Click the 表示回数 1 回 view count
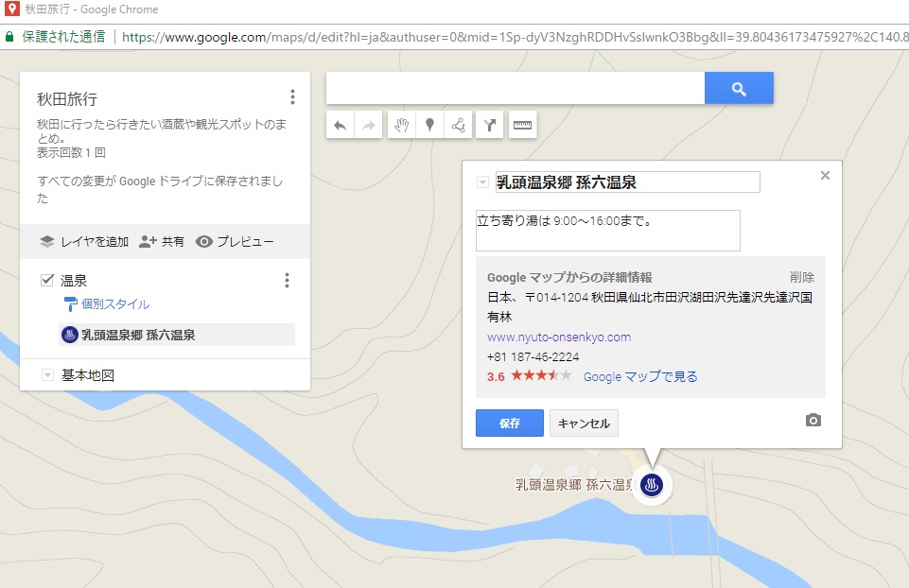 coord(71,153)
